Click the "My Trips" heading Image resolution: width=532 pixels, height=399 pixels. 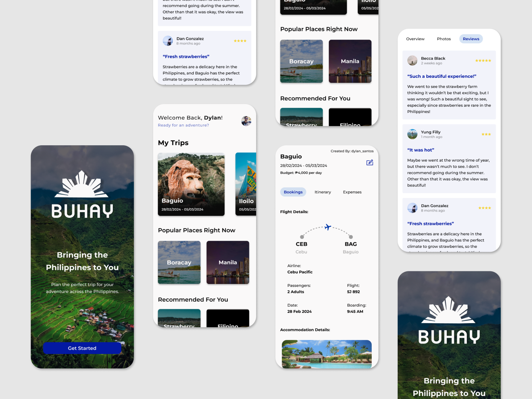[173, 143]
